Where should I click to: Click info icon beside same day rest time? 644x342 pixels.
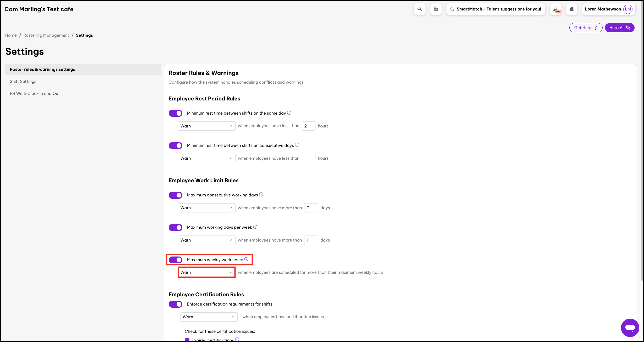coord(289,113)
